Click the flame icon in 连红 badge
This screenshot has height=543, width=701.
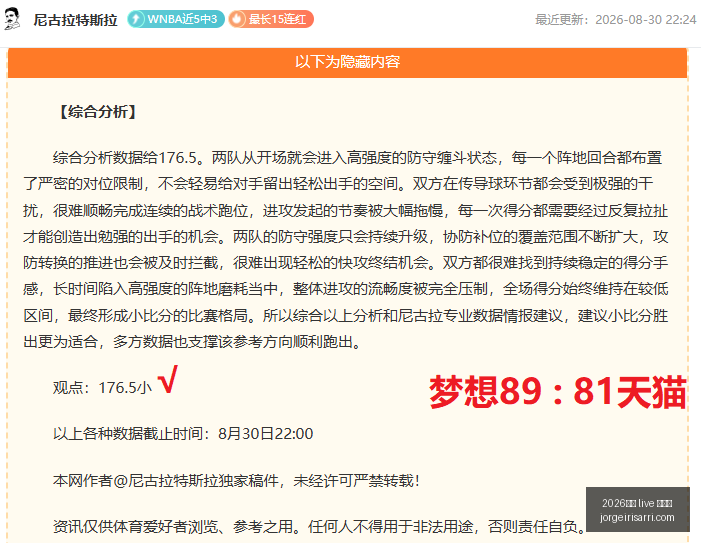[237, 19]
